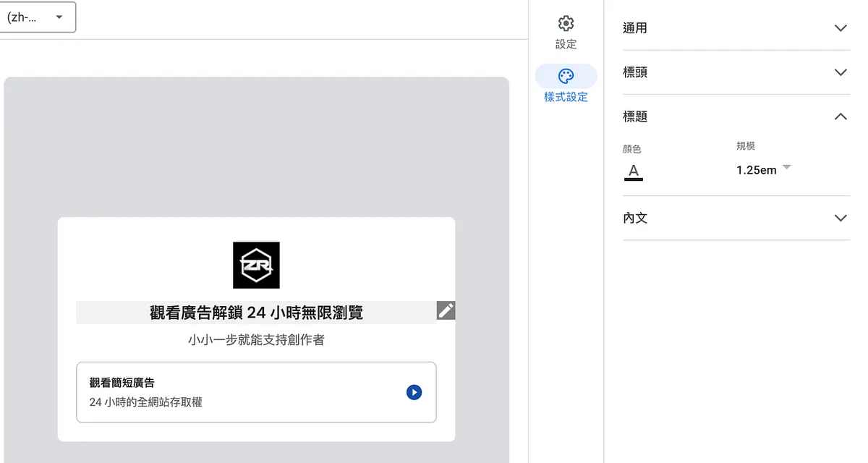The height and width of the screenshot is (463, 868).
Task: Click the pencil edit icon beside the headline
Action: click(446, 310)
